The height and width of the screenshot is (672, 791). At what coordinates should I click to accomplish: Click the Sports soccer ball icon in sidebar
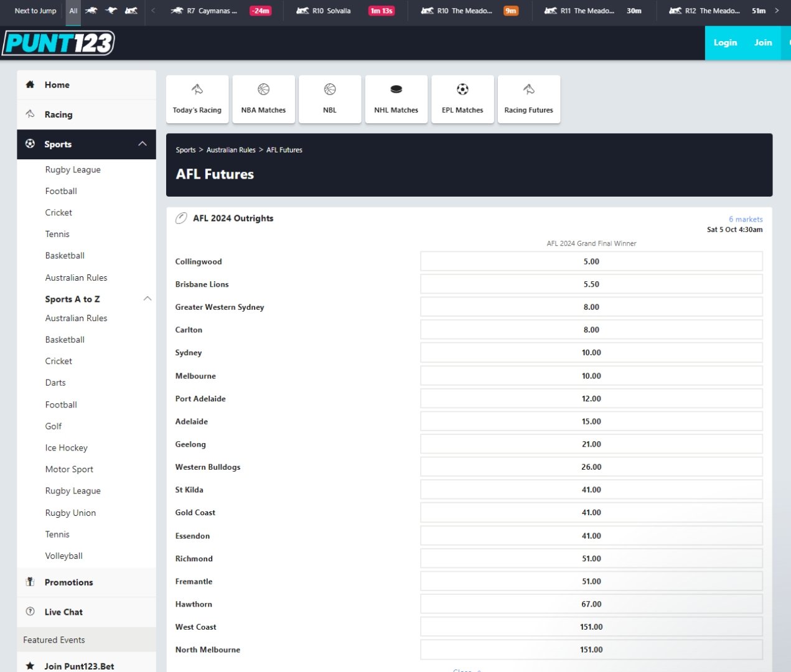(x=30, y=144)
